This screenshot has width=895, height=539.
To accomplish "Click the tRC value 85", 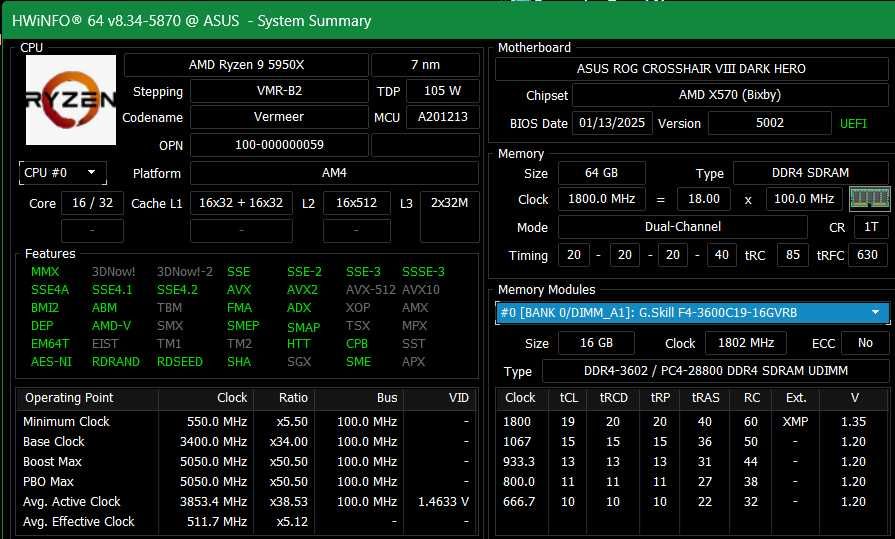I will click(793, 255).
